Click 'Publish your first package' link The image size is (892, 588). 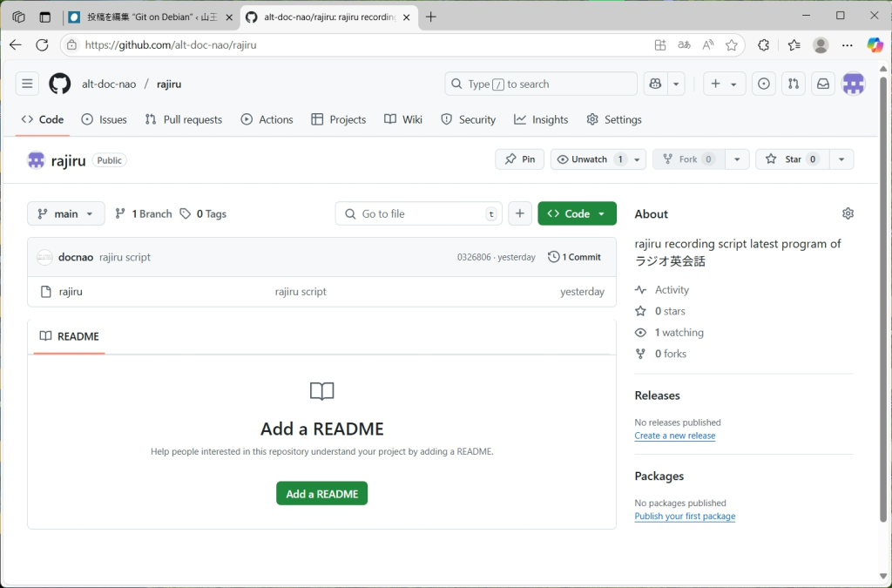point(685,517)
